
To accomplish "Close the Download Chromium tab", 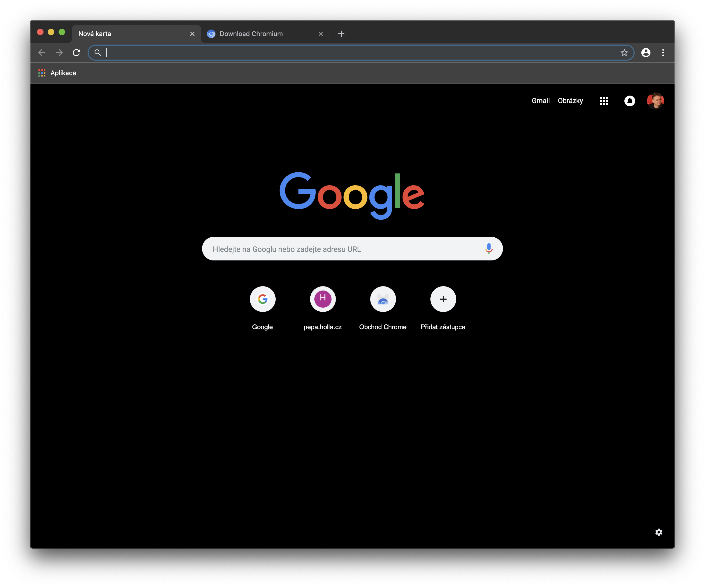I will click(321, 34).
